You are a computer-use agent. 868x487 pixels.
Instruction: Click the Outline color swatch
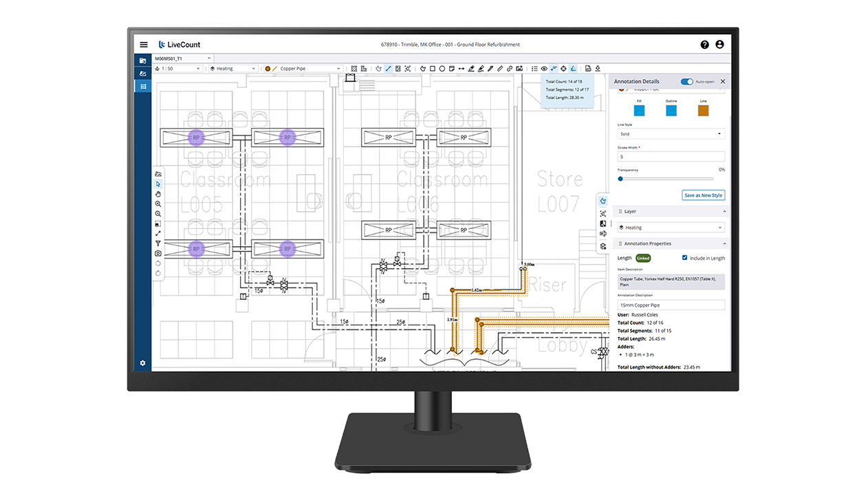pos(671,111)
